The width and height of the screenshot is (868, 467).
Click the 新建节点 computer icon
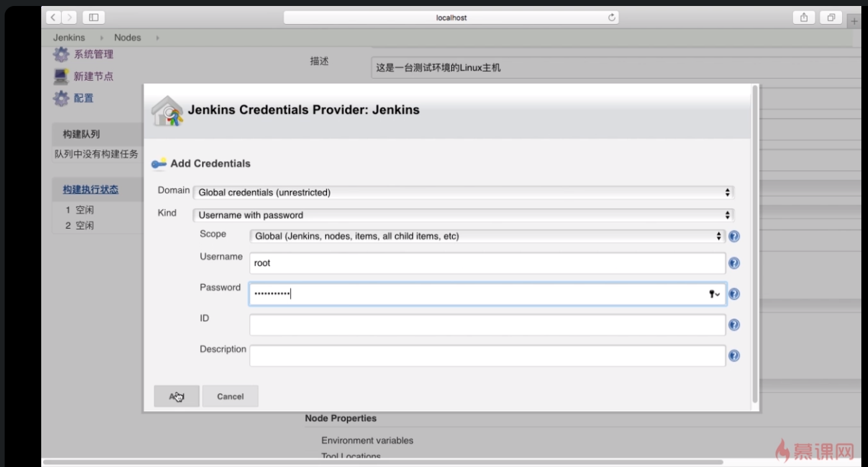[61, 77]
